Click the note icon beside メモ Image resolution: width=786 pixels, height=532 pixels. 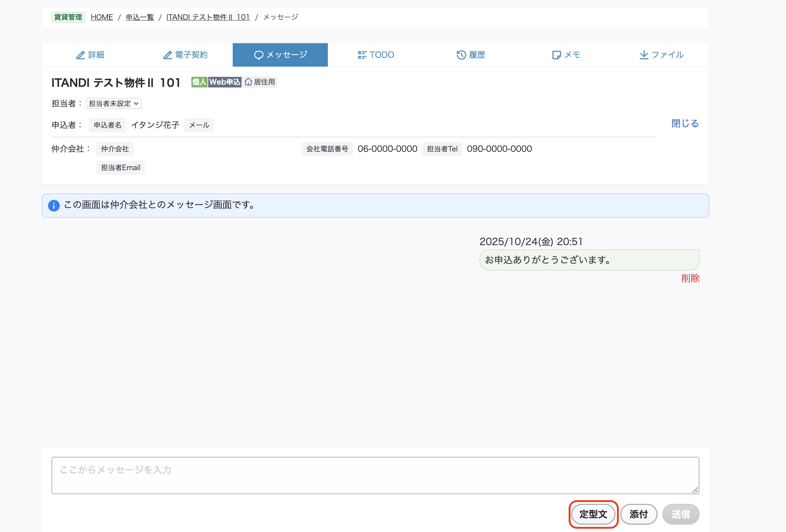(x=557, y=55)
